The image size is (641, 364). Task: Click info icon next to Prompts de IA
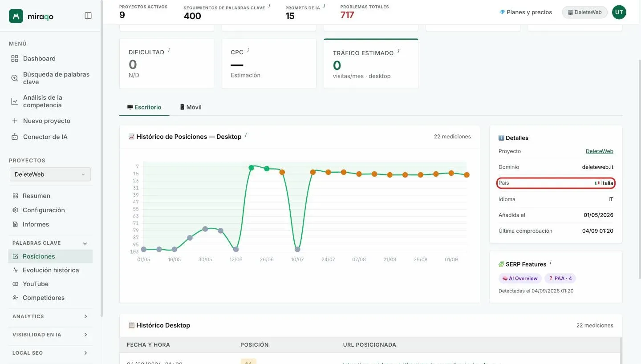324,6
